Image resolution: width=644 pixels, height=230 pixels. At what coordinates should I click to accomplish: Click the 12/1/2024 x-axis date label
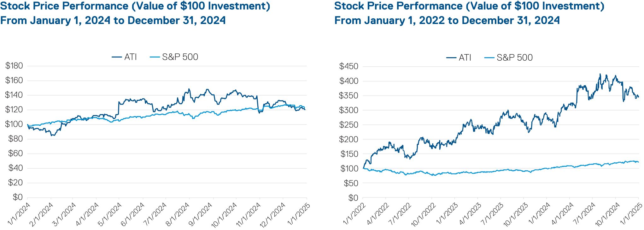click(x=272, y=215)
